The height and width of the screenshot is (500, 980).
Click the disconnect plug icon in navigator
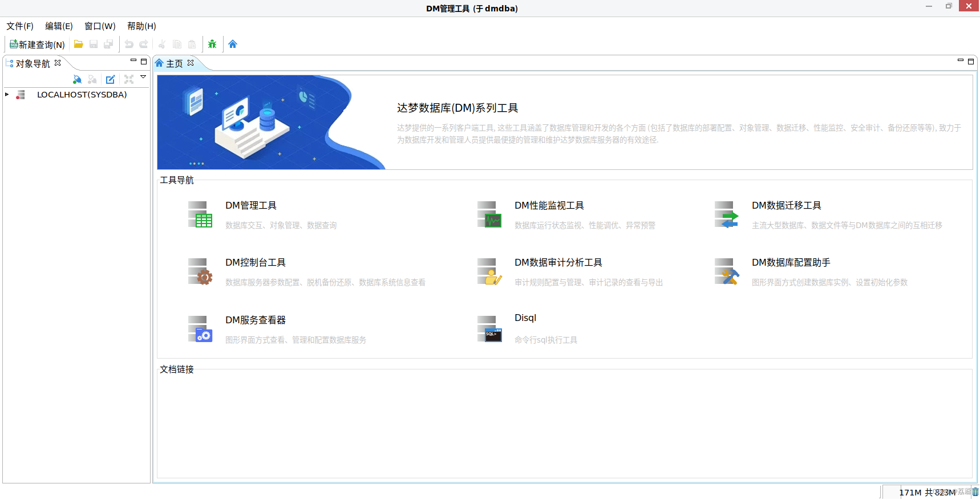(x=92, y=79)
